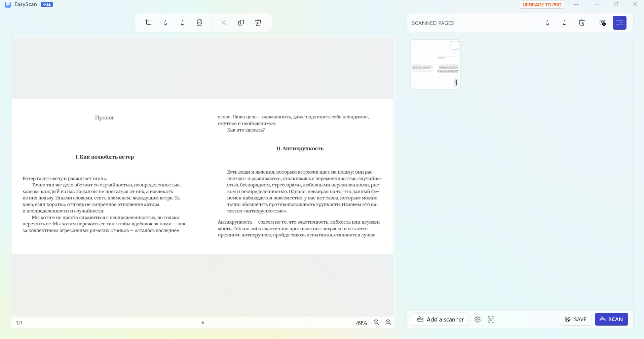Click the scan preview camera-frame icon
Image resolution: width=644 pixels, height=339 pixels.
pos(491,319)
